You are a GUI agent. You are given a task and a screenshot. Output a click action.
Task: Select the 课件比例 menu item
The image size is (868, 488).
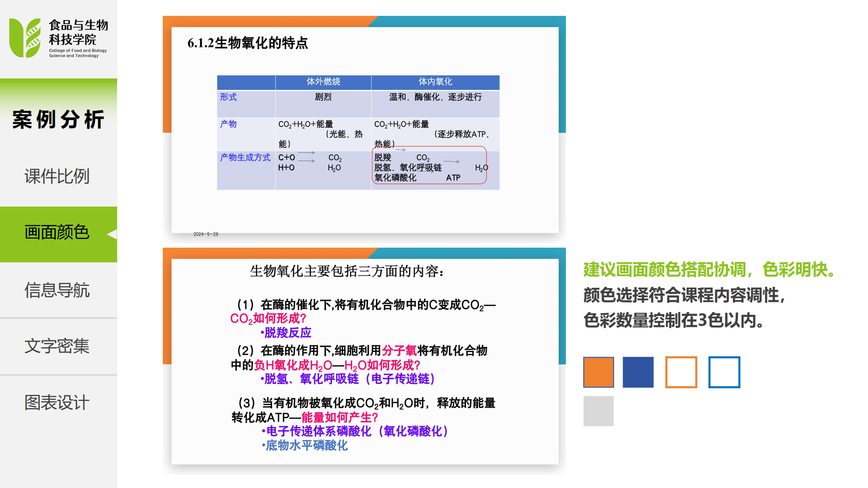click(x=57, y=176)
